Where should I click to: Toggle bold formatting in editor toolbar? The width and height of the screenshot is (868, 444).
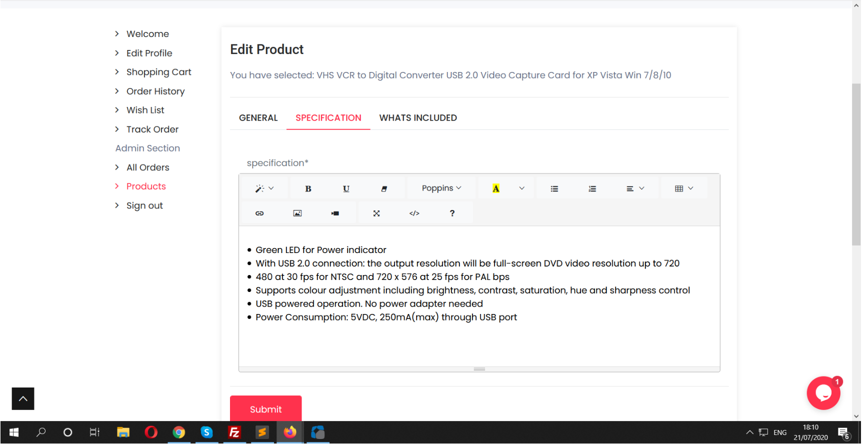308,188
